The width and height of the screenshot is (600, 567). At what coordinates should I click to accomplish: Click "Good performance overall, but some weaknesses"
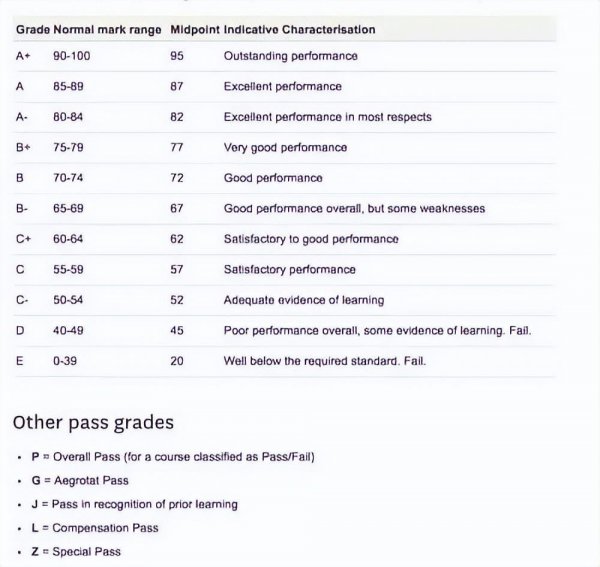pos(354,208)
